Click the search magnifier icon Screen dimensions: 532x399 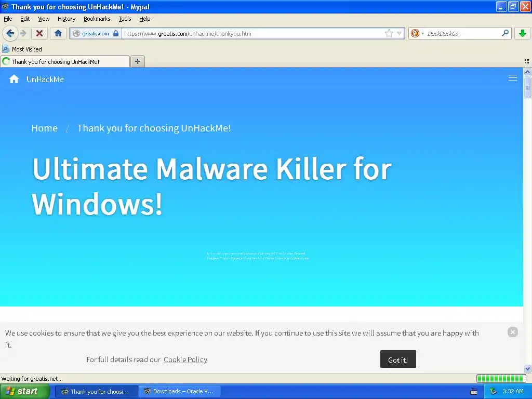505,33
